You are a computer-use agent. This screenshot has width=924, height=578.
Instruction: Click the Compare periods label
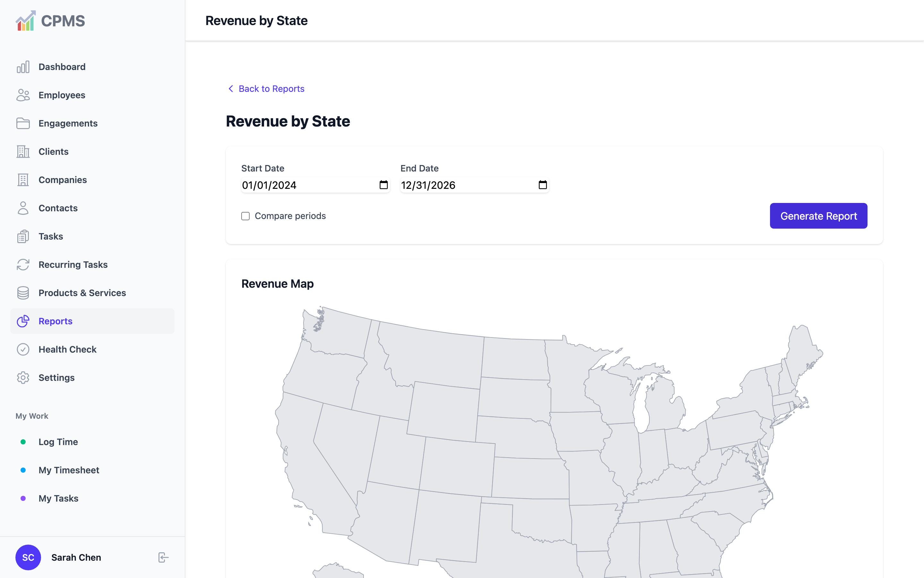pyautogui.click(x=290, y=216)
